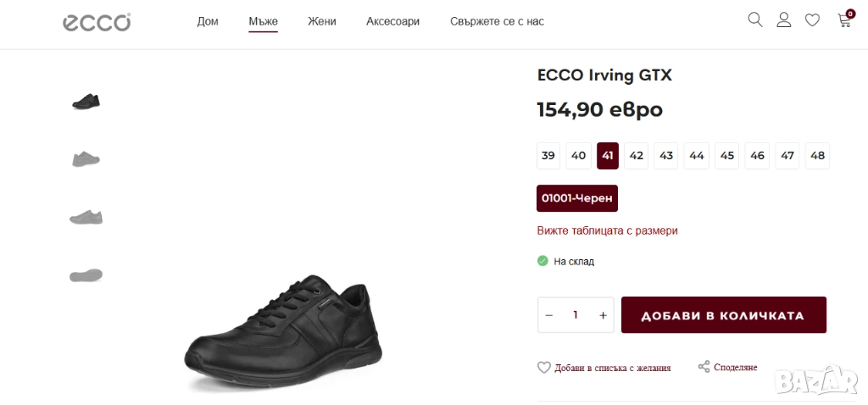Screen dimensions: 868x405
Task: Pick size 45
Action: pyautogui.click(x=726, y=155)
